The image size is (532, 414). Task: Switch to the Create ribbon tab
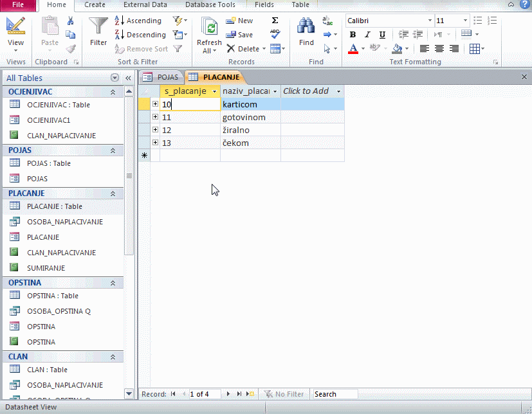tap(95, 4)
